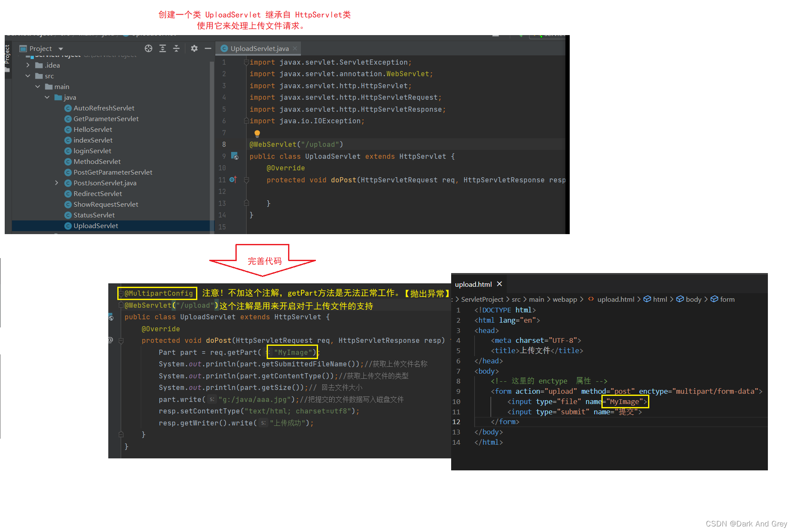This screenshot has width=794, height=532.
Task: Select PostGetParameterServlet in project tree
Action: (x=113, y=172)
